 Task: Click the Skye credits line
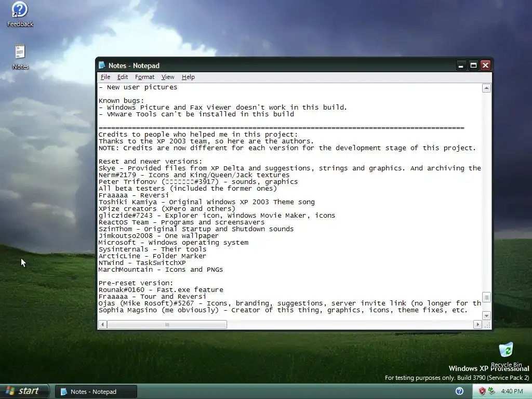[x=290, y=168]
